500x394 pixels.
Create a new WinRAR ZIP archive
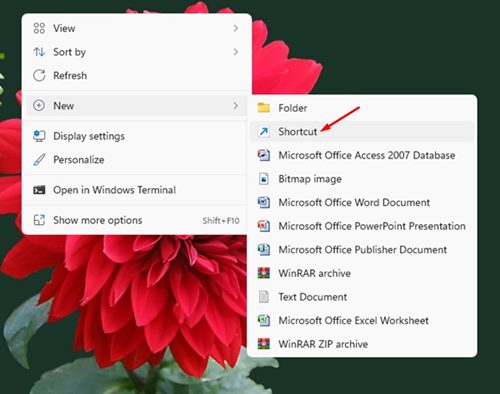(362, 344)
